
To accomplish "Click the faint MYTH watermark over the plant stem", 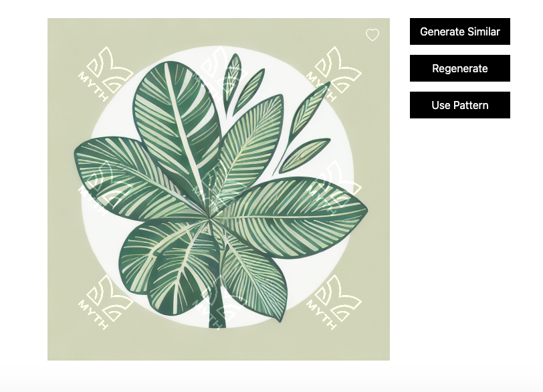I will [219, 302].
